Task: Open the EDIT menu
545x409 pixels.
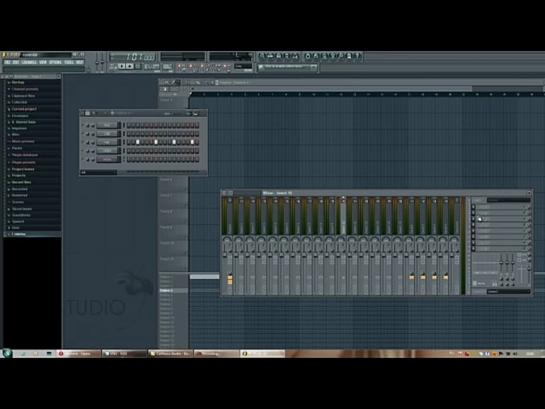Action: (16, 63)
